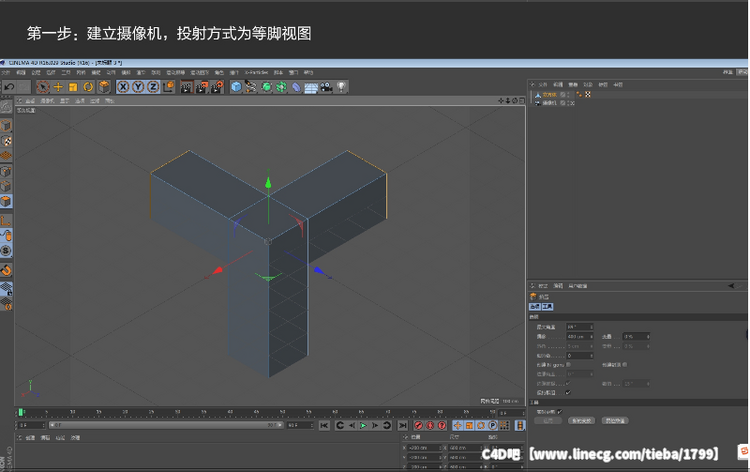Go to end of the animation
This screenshot has height=472, width=750.
(403, 425)
